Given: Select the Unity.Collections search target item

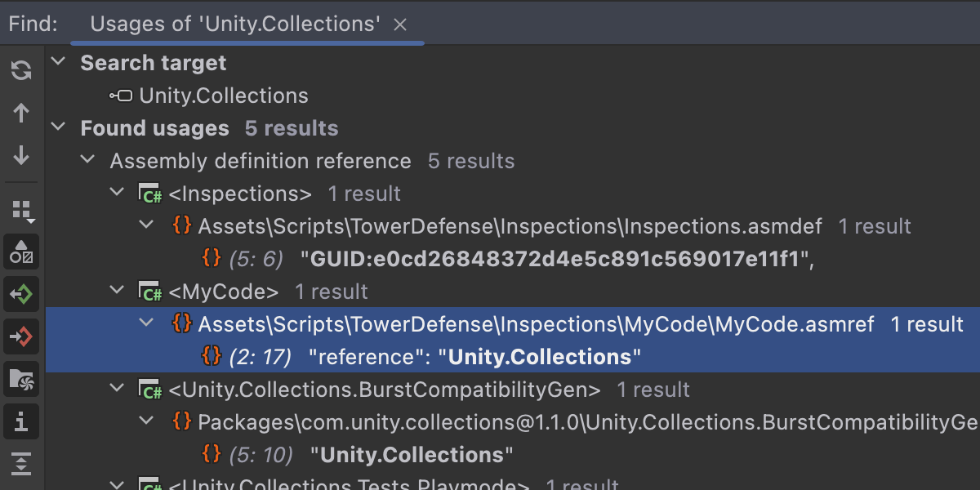Looking at the screenshot, I should (223, 96).
